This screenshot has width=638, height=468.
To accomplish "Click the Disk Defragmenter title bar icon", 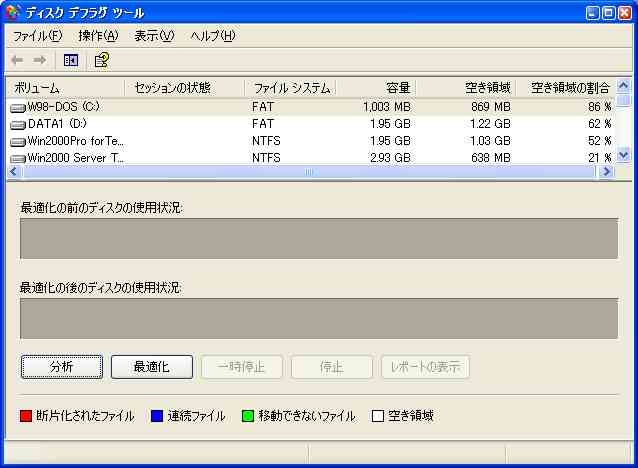I will point(12,12).
